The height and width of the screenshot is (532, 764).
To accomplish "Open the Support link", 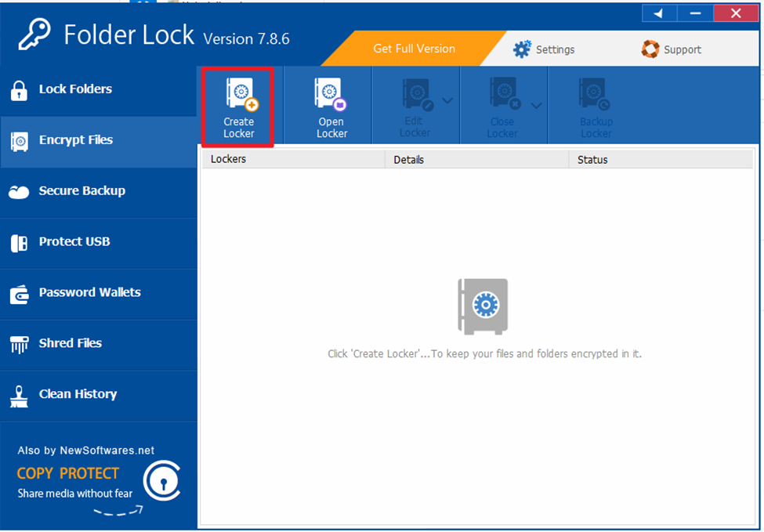I will tap(671, 49).
